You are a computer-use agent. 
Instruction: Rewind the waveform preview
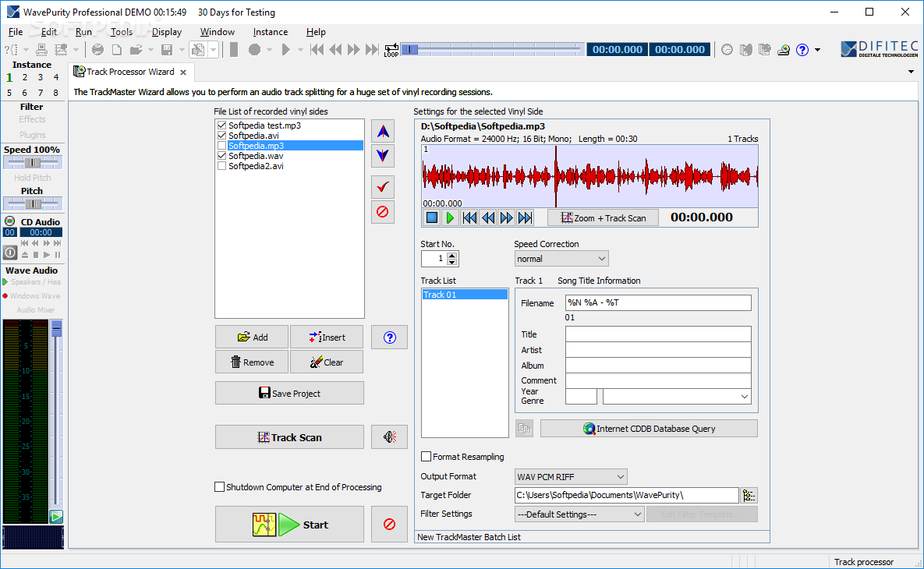coord(488,218)
